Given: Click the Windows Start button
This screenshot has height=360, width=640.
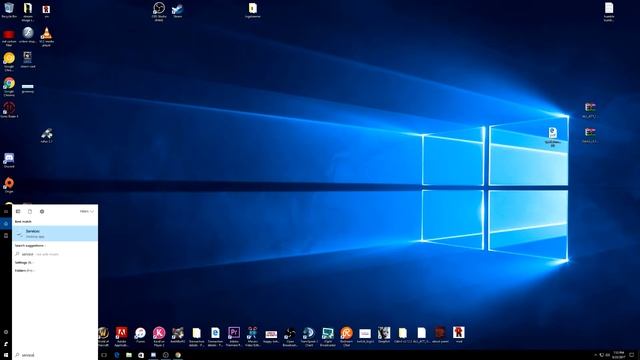Looking at the screenshot, I should (6, 355).
